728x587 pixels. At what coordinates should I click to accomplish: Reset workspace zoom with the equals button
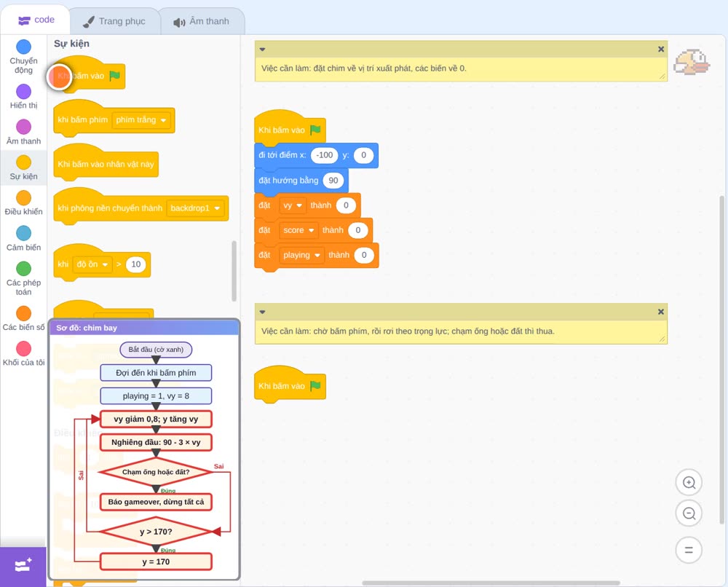689,550
